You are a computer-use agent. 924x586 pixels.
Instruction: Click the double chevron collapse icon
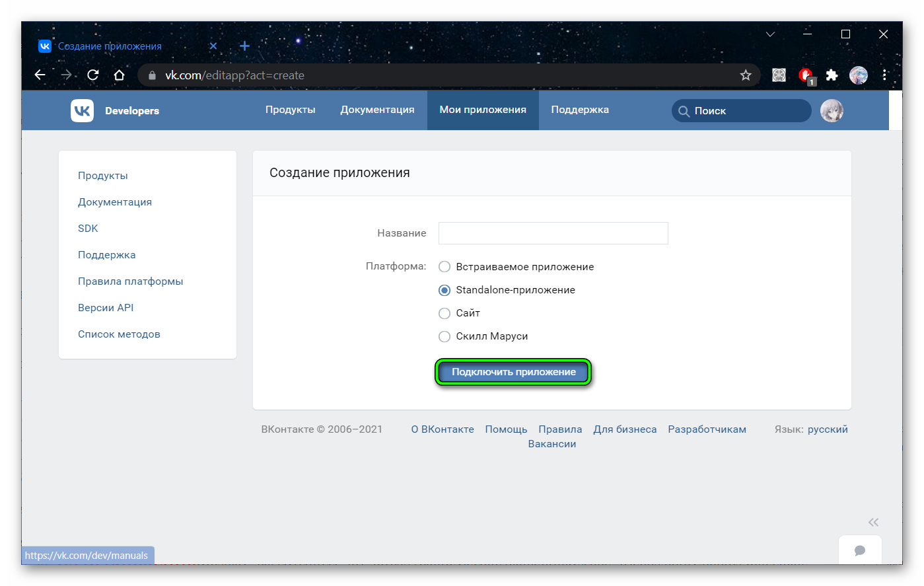(x=874, y=522)
